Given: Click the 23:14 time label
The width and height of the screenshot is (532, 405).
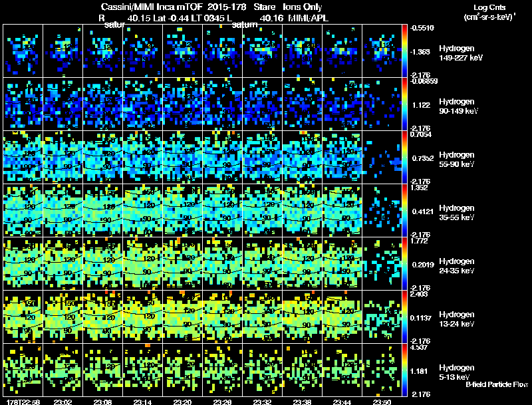Looking at the screenshot, I should [142, 402].
